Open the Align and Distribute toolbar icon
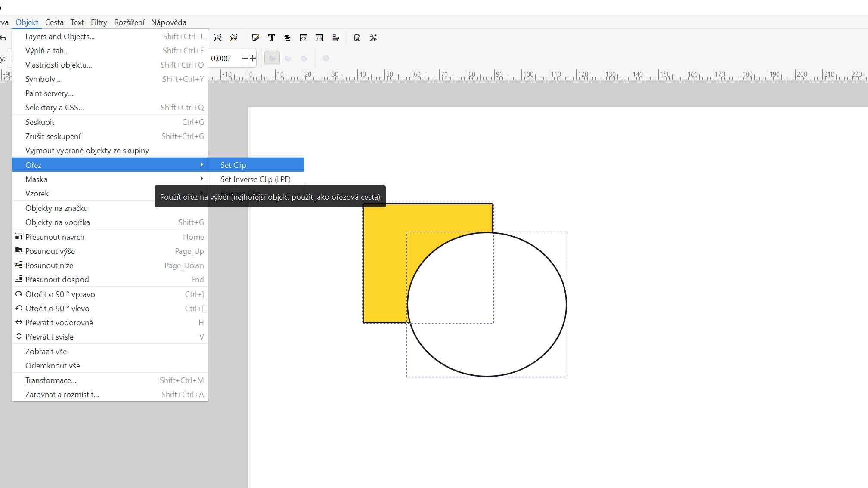This screenshot has height=488, width=868. [x=335, y=38]
